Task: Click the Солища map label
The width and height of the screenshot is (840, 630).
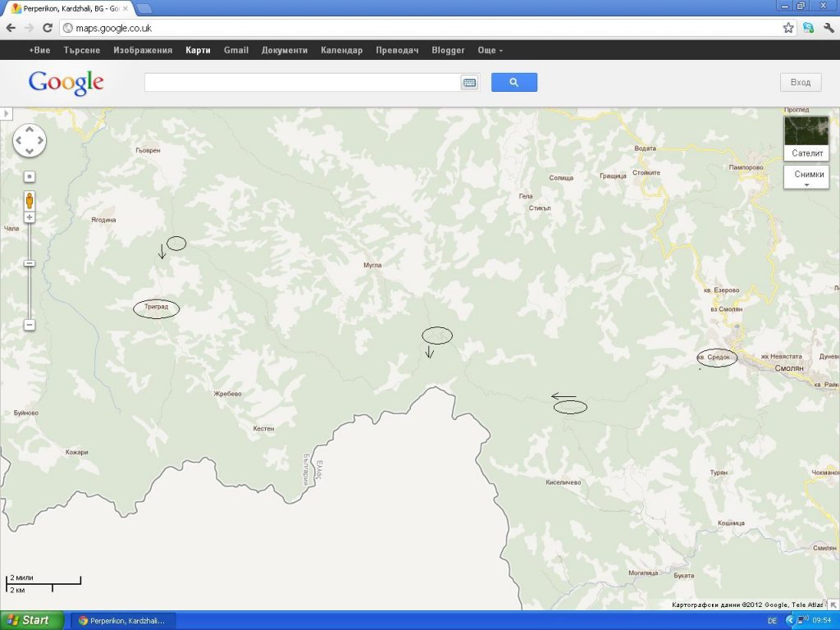Action: [561, 178]
